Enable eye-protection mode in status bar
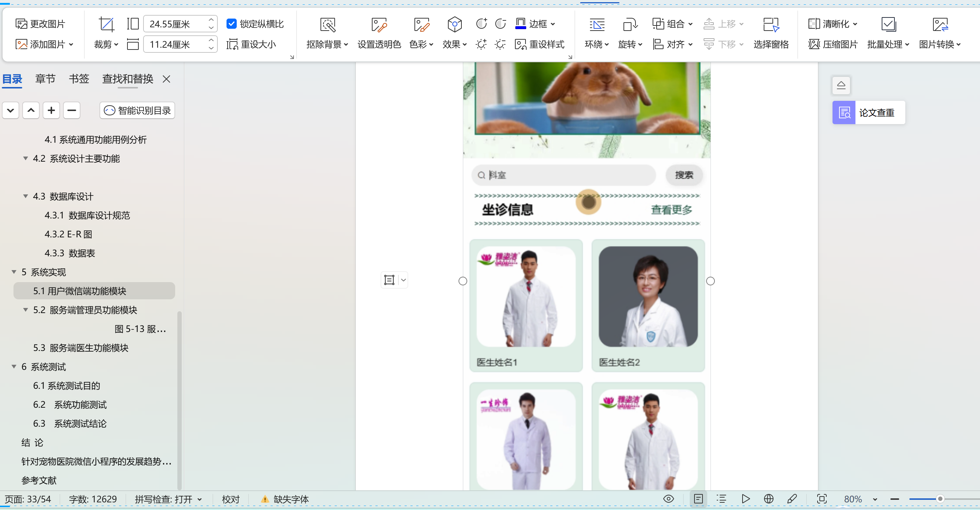Viewport: 980px width, 510px height. [669, 499]
